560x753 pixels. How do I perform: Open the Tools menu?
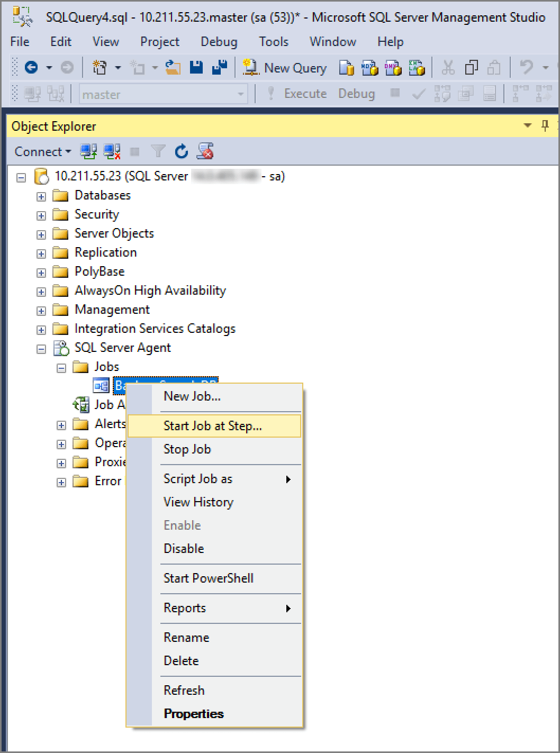coord(273,42)
